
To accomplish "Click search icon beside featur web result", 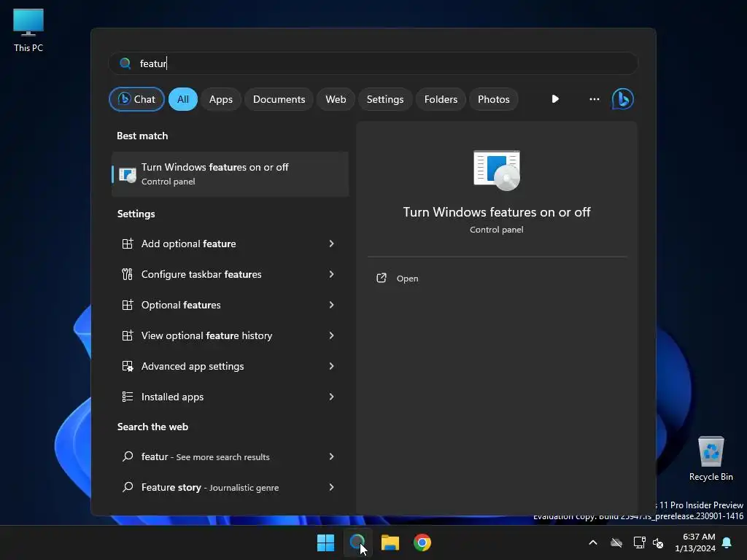I will 127,456.
